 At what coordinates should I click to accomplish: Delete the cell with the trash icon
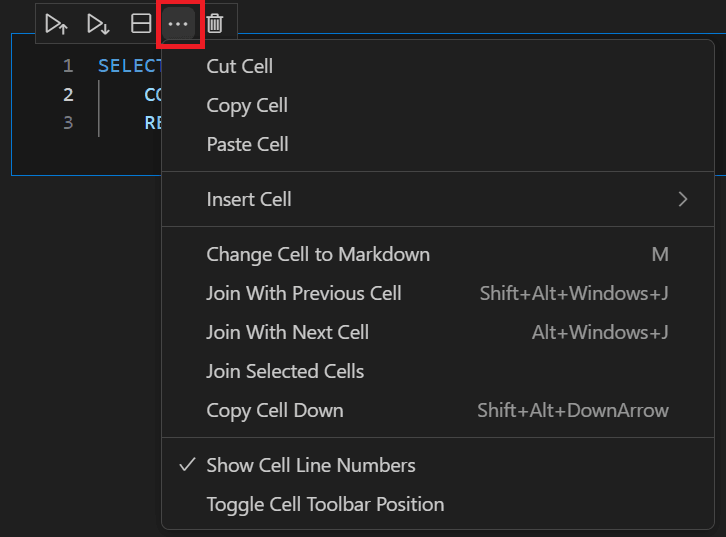[215, 23]
